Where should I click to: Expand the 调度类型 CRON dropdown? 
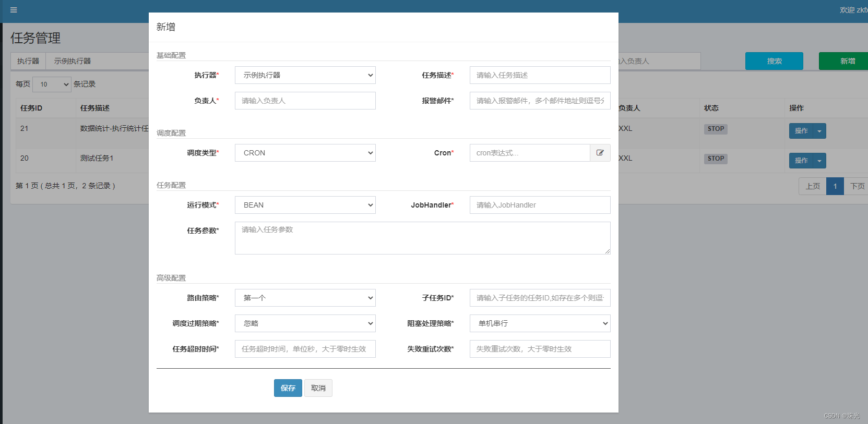[x=305, y=153]
